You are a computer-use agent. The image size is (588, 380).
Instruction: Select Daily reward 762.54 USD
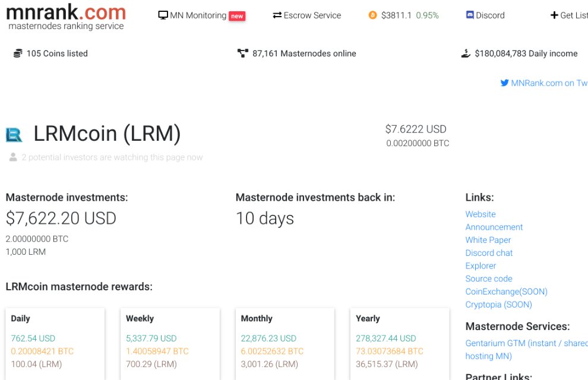[x=33, y=338]
